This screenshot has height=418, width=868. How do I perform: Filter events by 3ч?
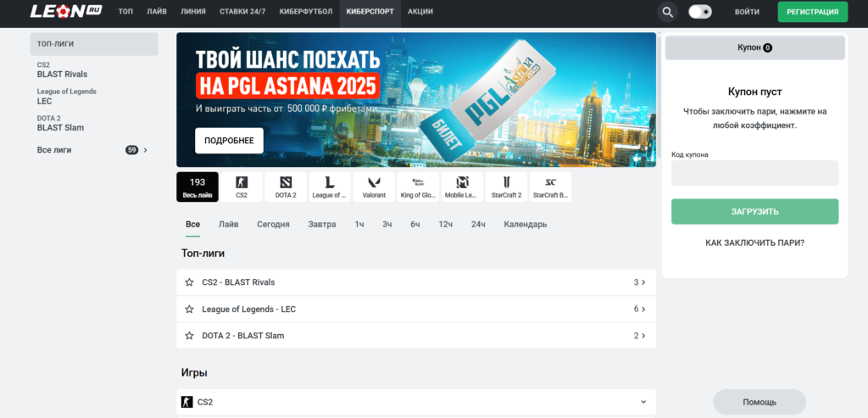387,224
